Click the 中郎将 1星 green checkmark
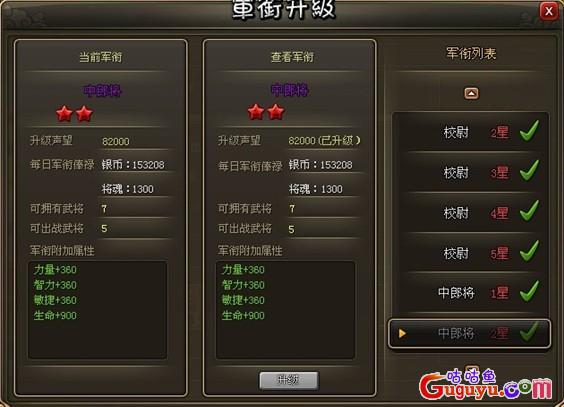564x407 pixels. [x=529, y=291]
